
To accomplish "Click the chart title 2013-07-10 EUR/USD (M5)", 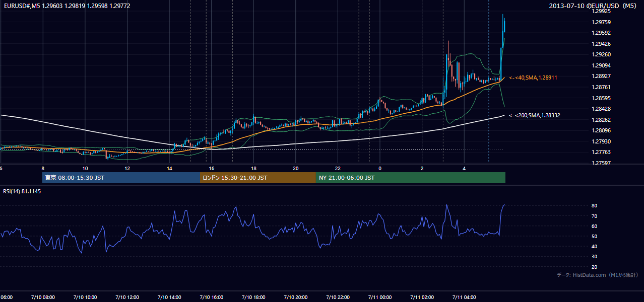I will (594, 6).
